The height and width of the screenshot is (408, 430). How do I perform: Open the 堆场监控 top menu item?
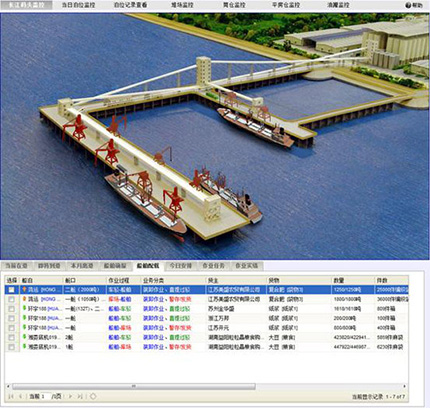coord(182,5)
